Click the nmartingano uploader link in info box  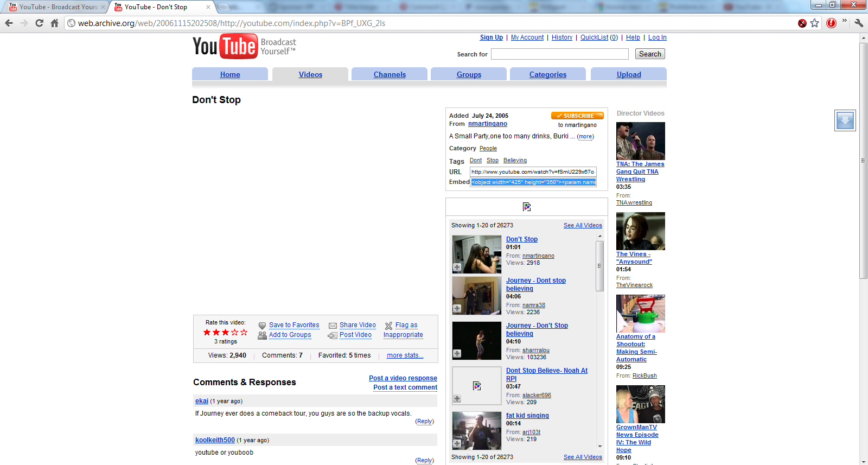pyautogui.click(x=488, y=124)
